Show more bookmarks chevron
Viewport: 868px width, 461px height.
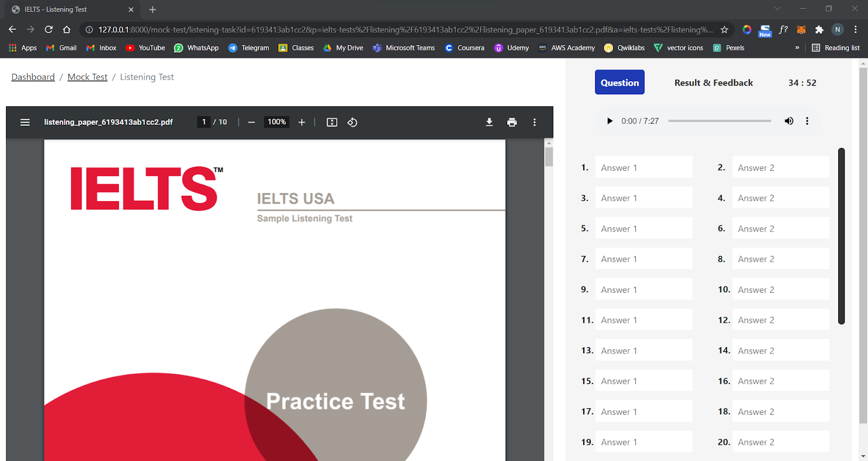pos(797,48)
